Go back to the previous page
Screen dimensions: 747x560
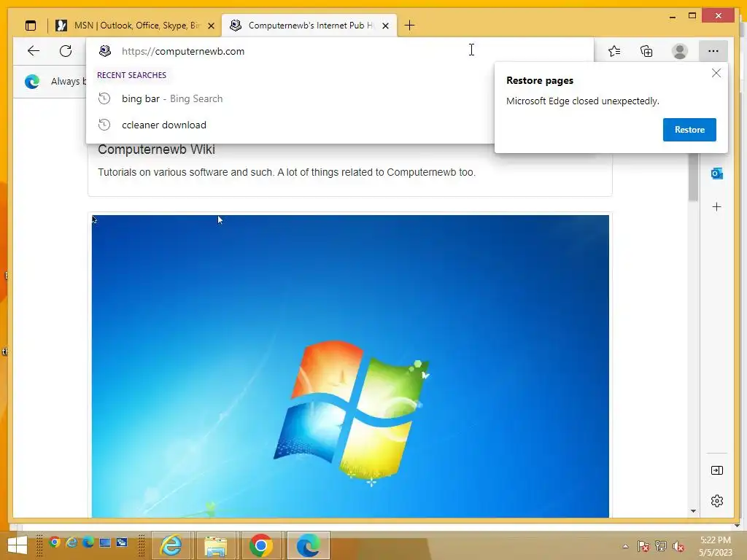click(34, 51)
